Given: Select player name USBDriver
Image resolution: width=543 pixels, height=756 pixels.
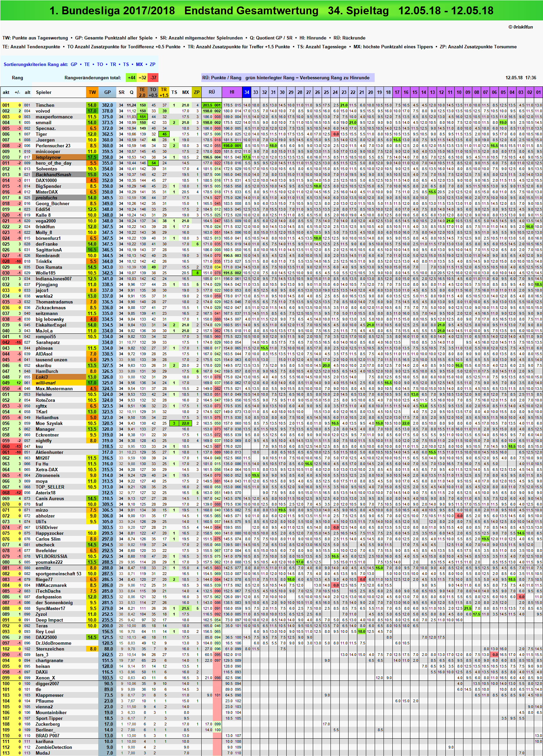Looking at the screenshot, I should tap(47, 528).
